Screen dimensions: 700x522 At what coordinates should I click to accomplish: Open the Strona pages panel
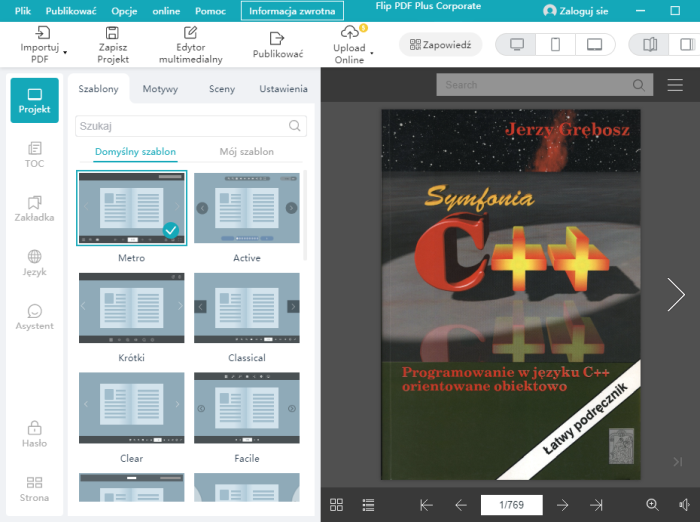tap(34, 489)
